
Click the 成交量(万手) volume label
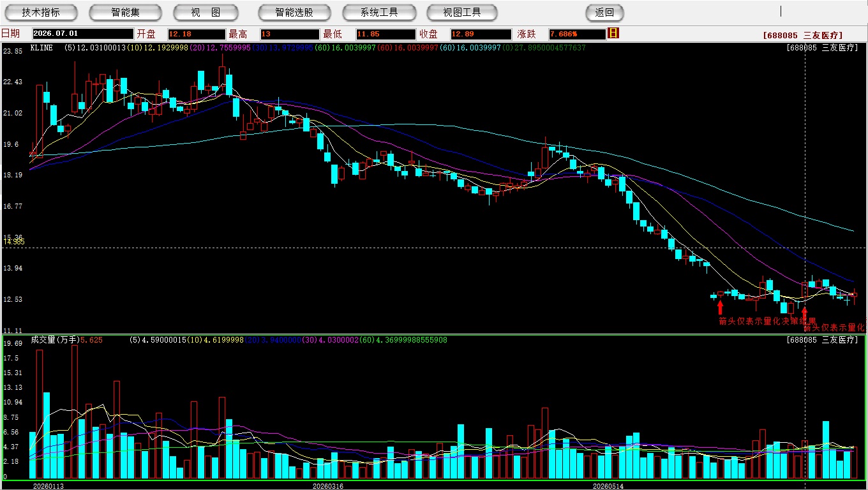pyautogui.click(x=54, y=340)
